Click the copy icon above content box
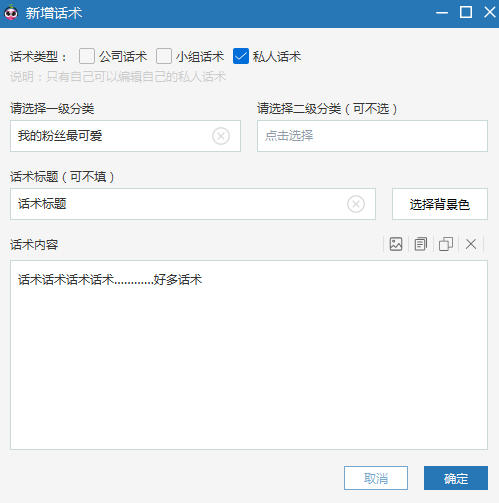 (446, 244)
